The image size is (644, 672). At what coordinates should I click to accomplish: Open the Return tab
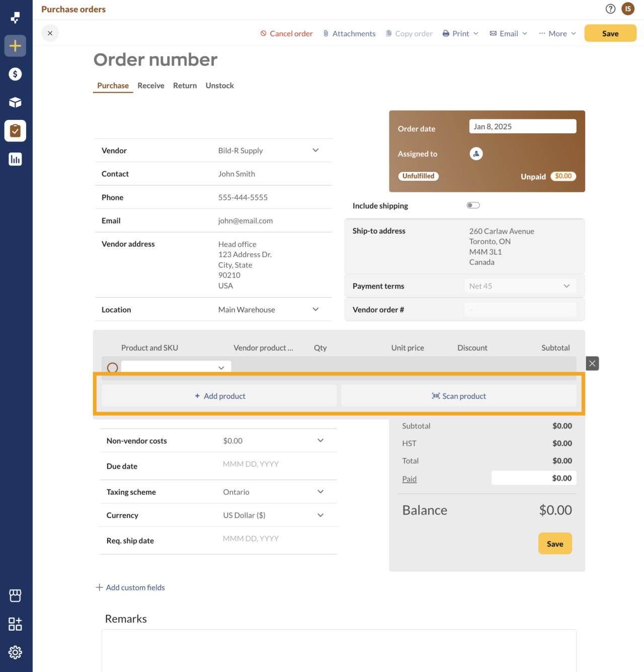[185, 85]
